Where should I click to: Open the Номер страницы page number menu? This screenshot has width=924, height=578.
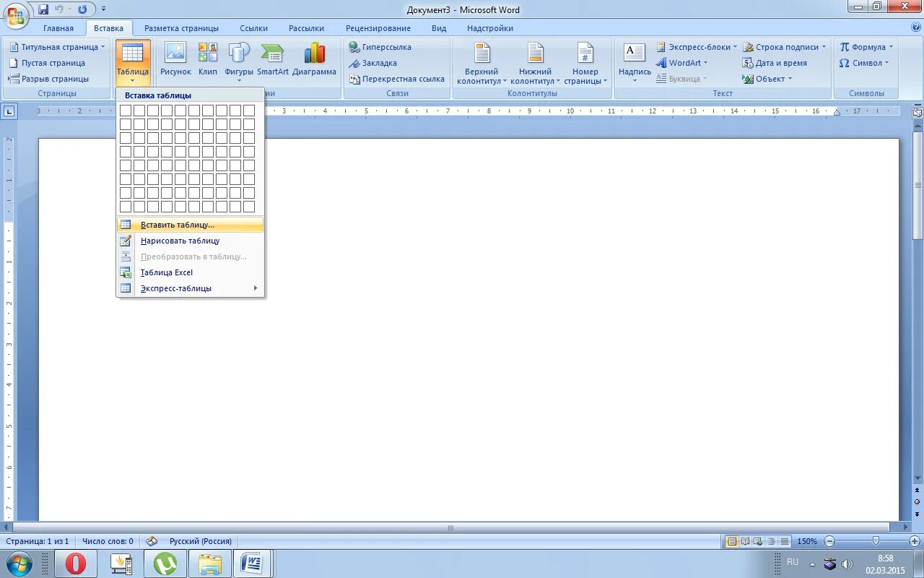point(585,64)
